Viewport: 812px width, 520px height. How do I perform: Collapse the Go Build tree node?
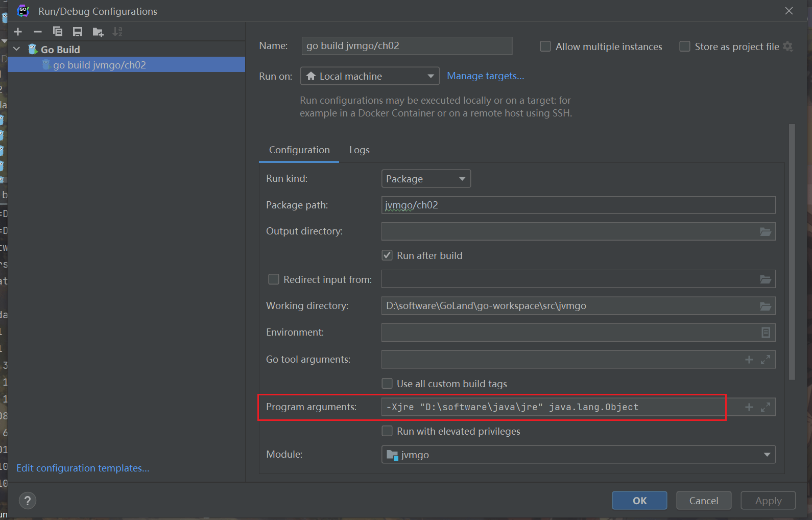[17, 49]
